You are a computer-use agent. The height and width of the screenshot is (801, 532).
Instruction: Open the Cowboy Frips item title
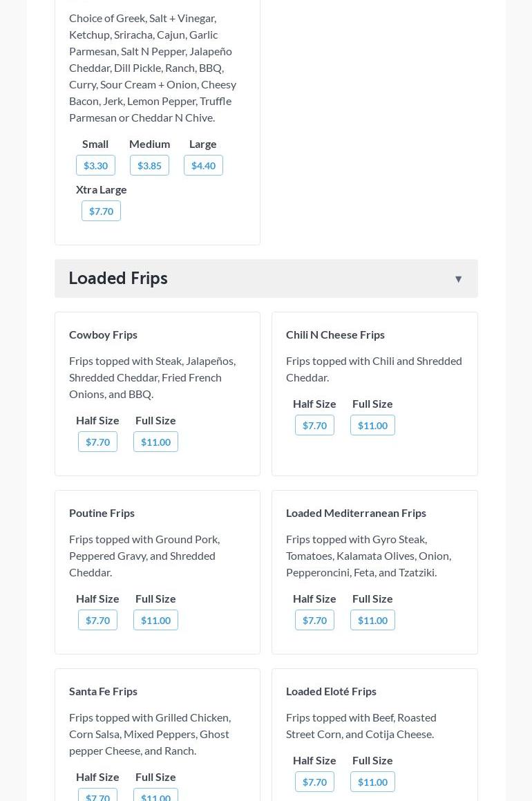coord(103,334)
